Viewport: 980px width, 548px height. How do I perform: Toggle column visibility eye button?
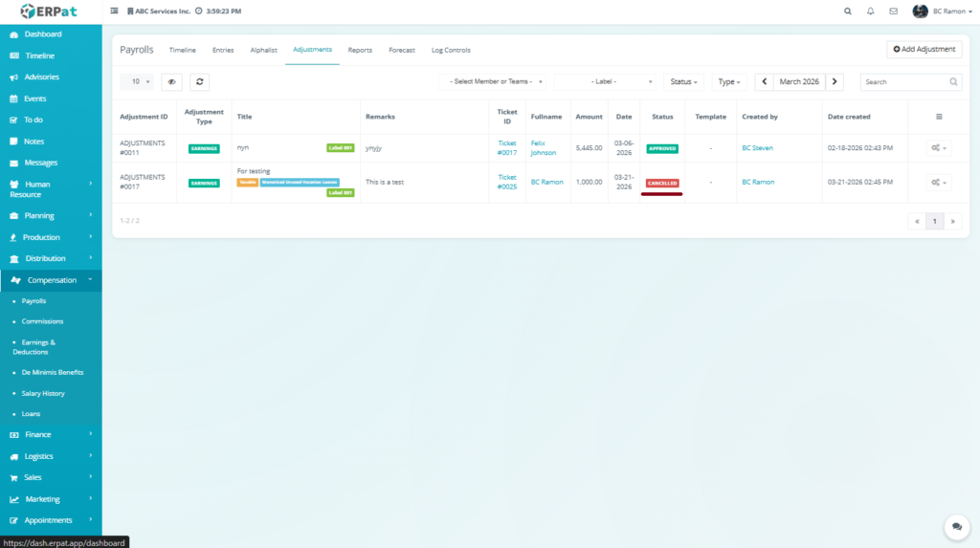click(171, 82)
